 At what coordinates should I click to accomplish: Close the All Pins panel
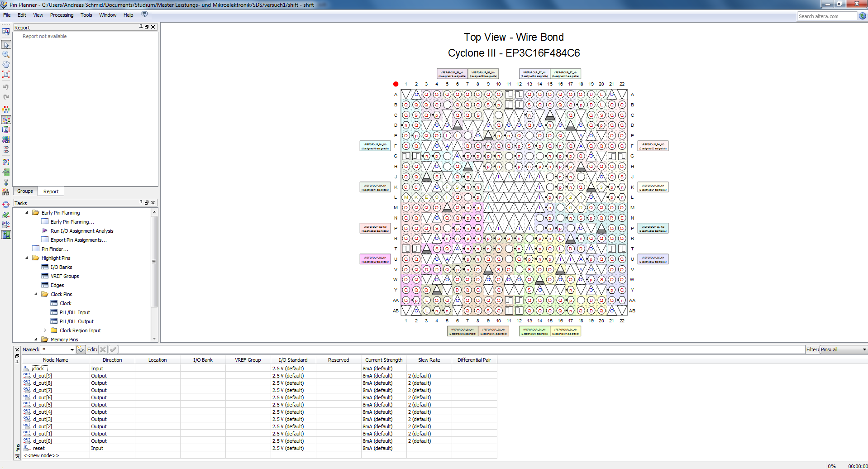click(x=17, y=349)
